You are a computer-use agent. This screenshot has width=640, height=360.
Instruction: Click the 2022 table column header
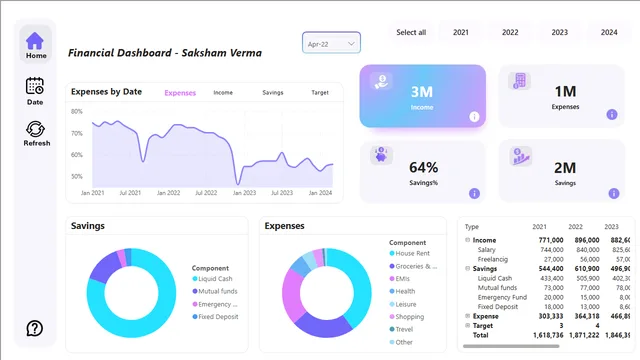576,227
